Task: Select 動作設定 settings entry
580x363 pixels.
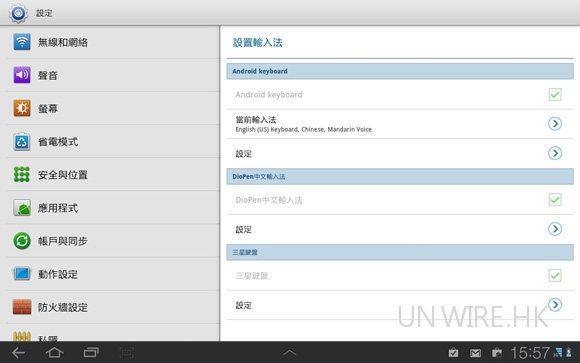Action: (113, 274)
